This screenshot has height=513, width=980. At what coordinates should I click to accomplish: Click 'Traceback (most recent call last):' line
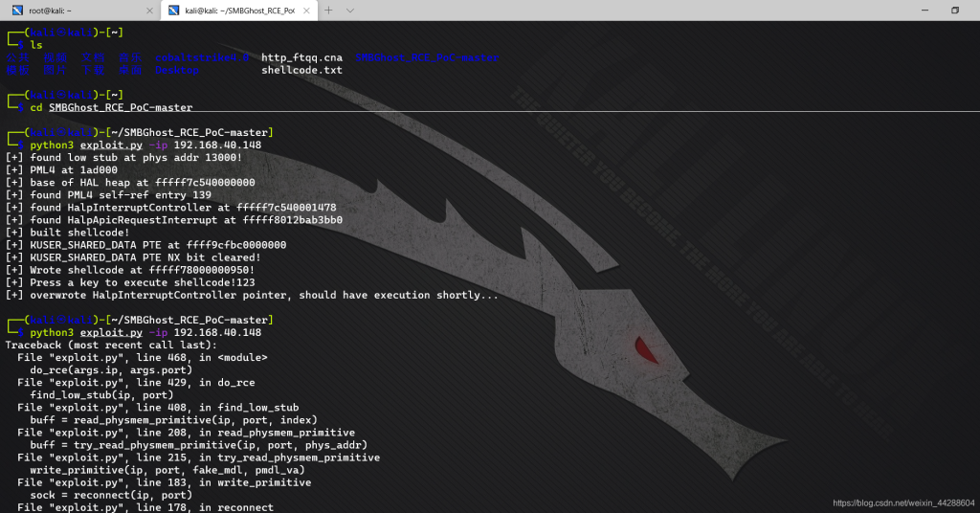coord(111,345)
